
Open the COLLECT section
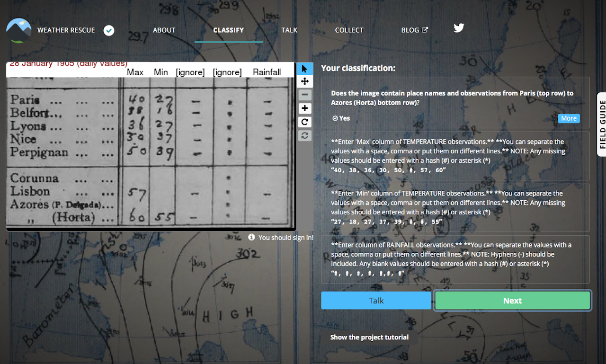point(349,30)
